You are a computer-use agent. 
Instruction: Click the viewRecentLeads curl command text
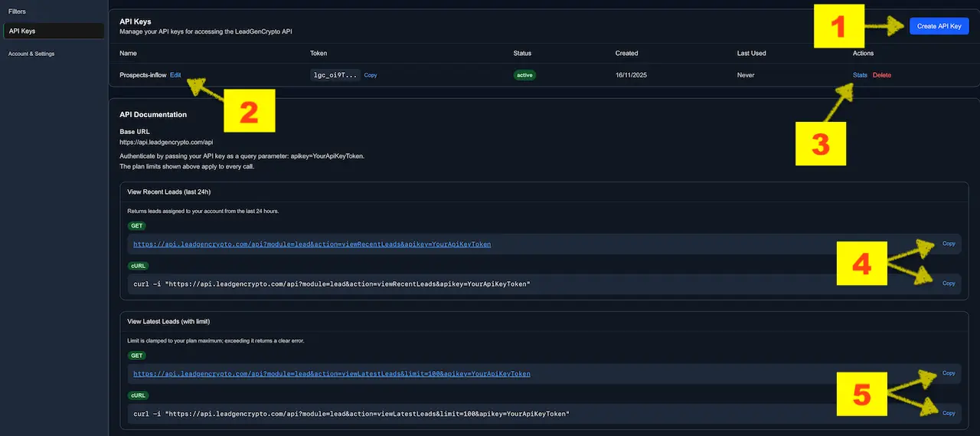point(332,284)
